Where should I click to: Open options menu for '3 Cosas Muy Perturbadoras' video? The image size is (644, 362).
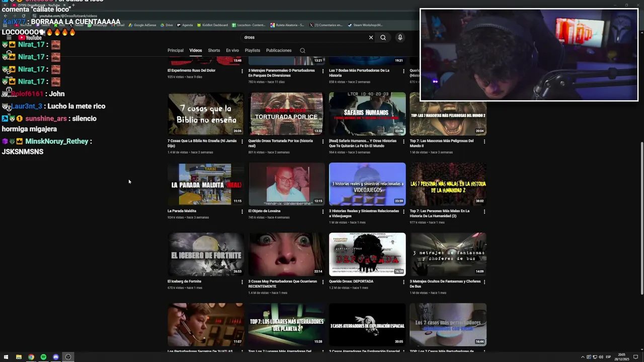(323, 282)
